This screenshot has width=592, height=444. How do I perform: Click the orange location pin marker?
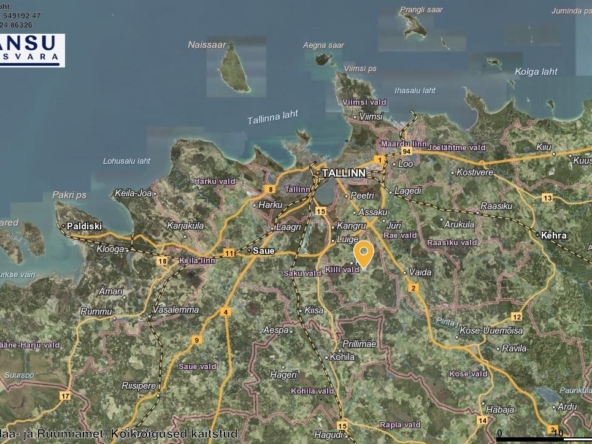[364, 255]
